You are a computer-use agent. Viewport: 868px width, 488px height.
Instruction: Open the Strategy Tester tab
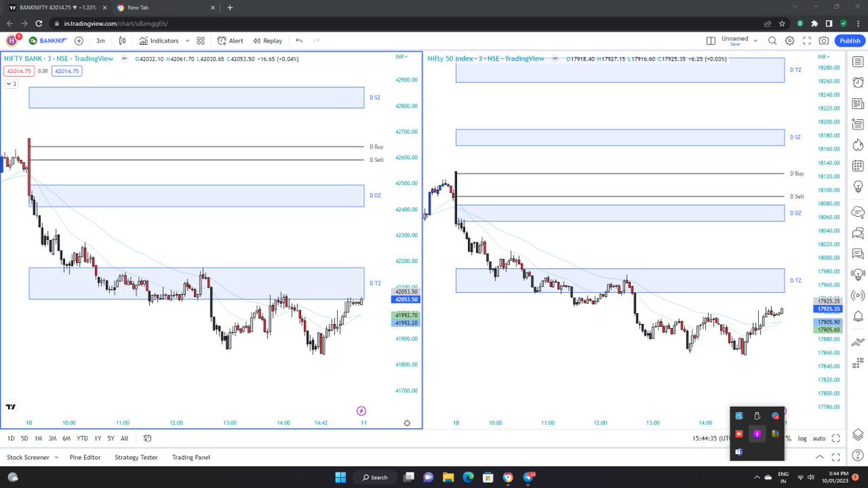pos(136,458)
